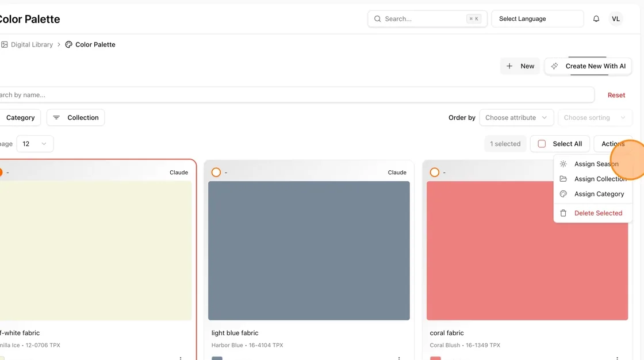Click the 12-0706 TPX color code text
Image resolution: width=644 pixels, height=360 pixels.
click(x=43, y=345)
